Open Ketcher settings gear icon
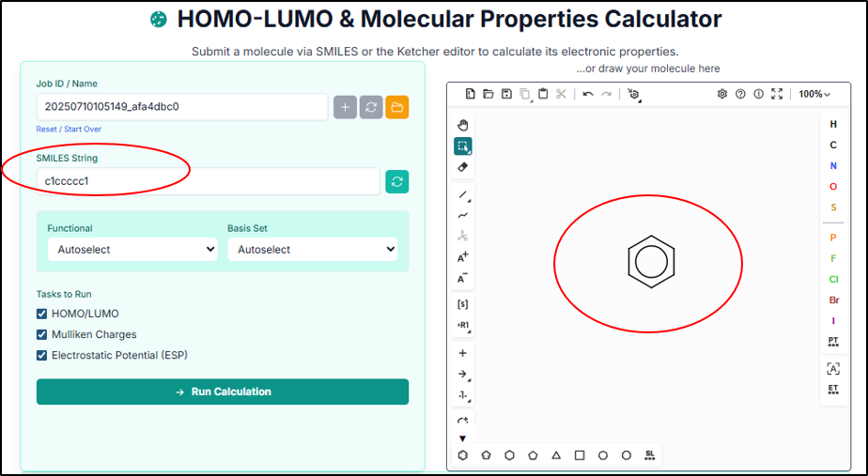Screen dimensions: 868x476 (x=722, y=94)
